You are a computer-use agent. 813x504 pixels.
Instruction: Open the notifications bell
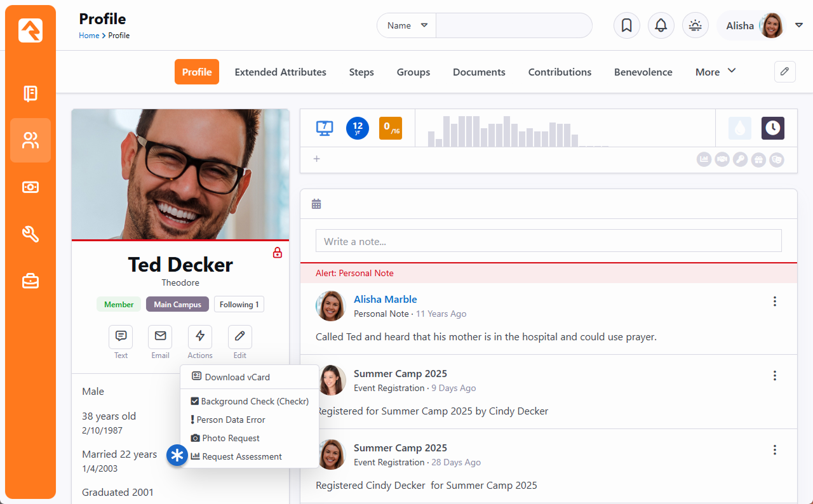click(x=661, y=25)
